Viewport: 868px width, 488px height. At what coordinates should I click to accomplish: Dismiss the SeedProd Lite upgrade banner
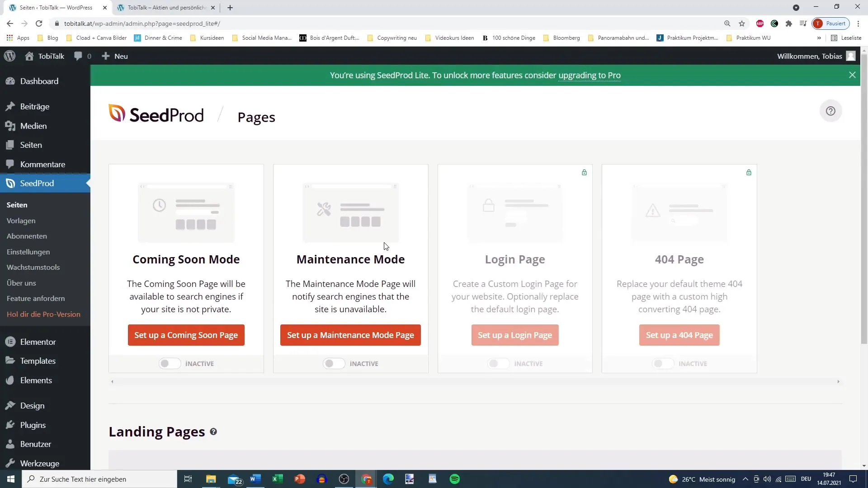853,75
